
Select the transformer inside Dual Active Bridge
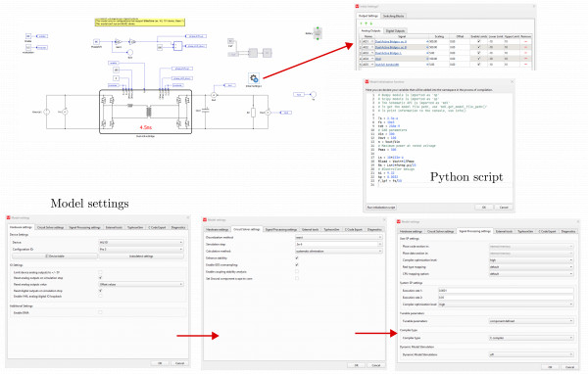pos(149,112)
